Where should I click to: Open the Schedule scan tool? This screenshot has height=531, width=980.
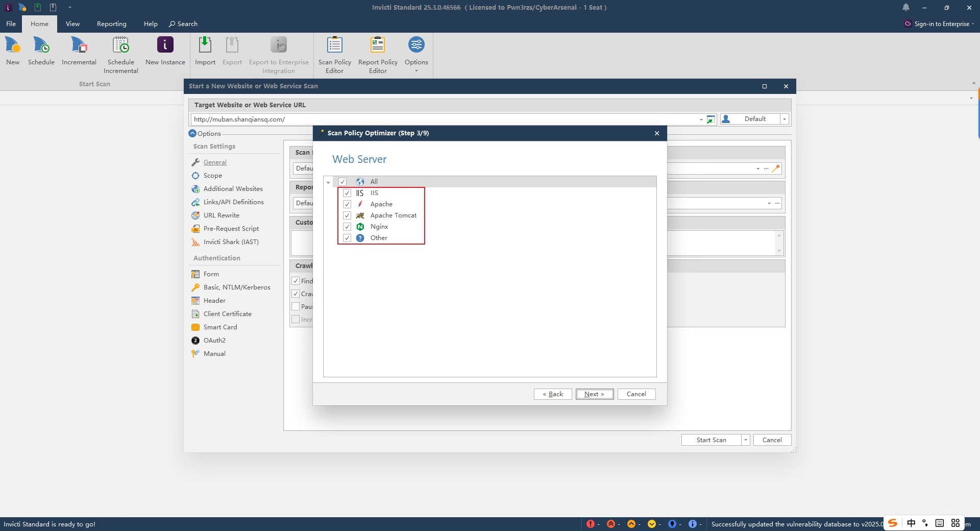click(41, 51)
